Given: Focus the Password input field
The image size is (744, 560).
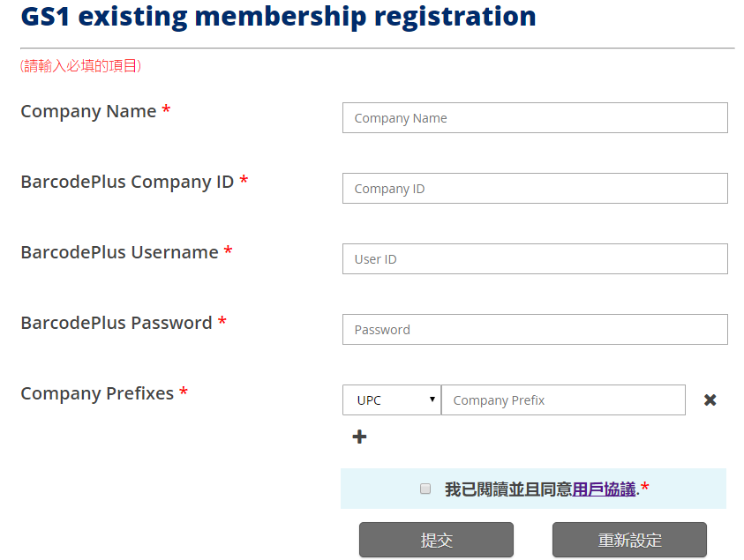Looking at the screenshot, I should point(535,330).
